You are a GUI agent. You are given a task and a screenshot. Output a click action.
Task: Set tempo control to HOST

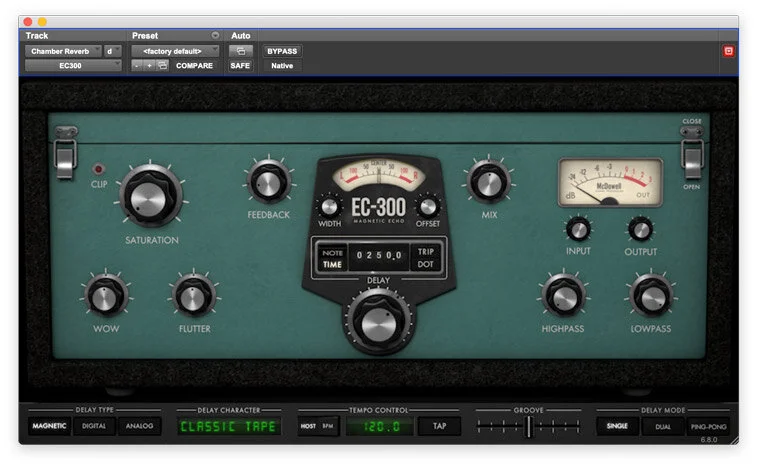(308, 426)
